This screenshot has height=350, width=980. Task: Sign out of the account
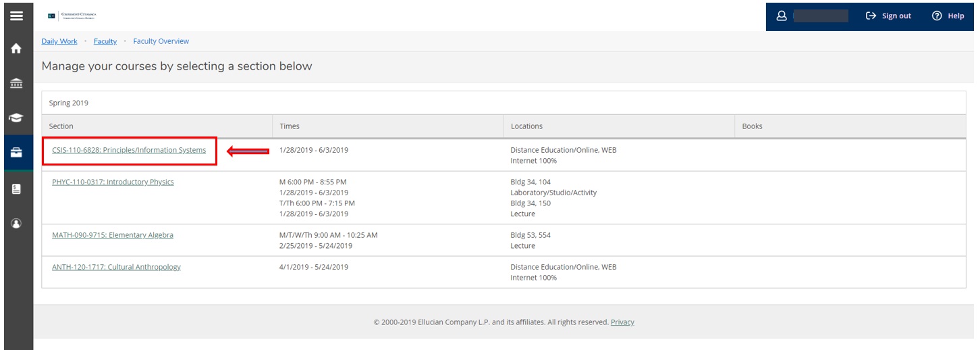[888, 16]
